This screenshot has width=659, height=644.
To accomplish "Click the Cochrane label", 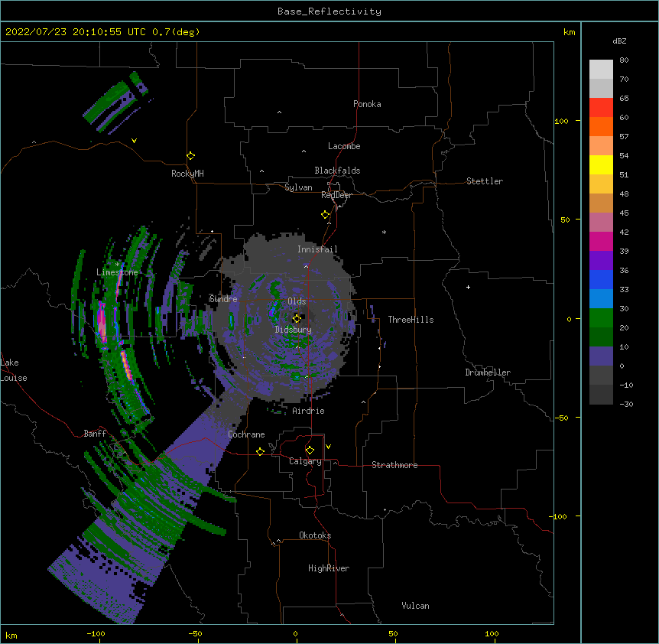I will click(x=247, y=434).
